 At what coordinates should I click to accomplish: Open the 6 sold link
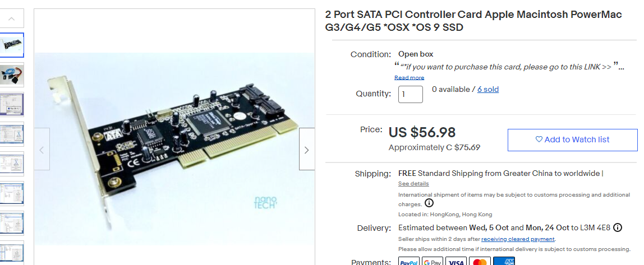coord(488,90)
